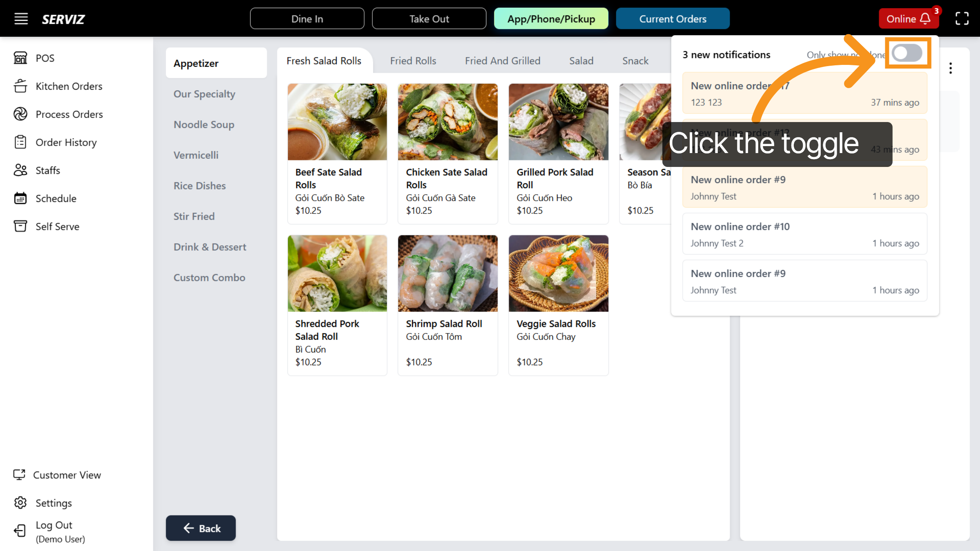Open the POS storefront icon
This screenshot has width=980, height=551.
21,58
